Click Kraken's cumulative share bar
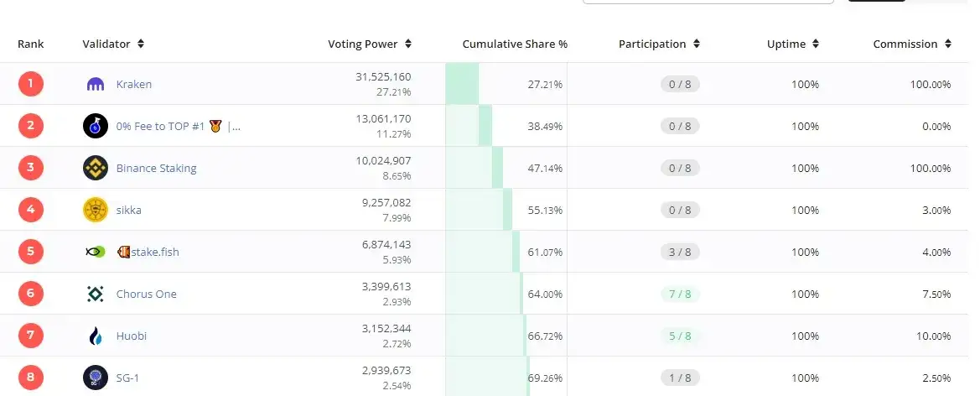The height and width of the screenshot is (396, 980). click(x=462, y=84)
